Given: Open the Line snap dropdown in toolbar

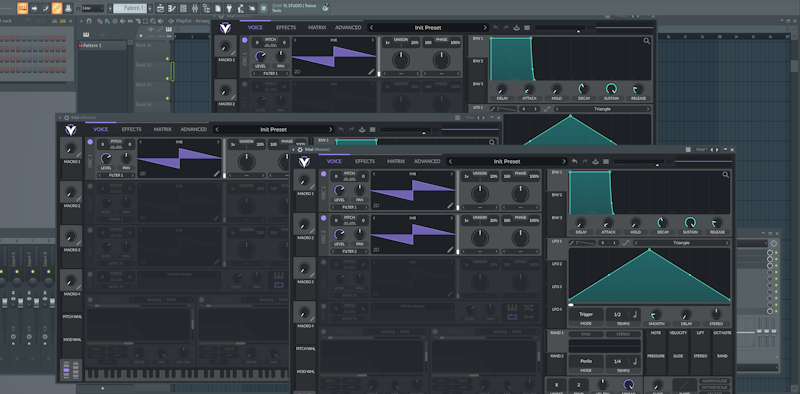Looking at the screenshot, I should pyautogui.click(x=92, y=8).
